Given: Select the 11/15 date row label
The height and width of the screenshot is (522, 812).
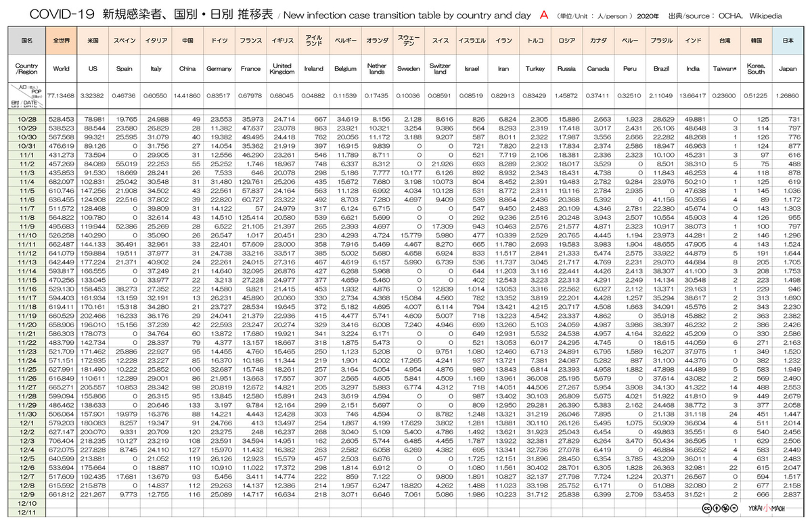Looking at the screenshot, I should click(x=27, y=279).
